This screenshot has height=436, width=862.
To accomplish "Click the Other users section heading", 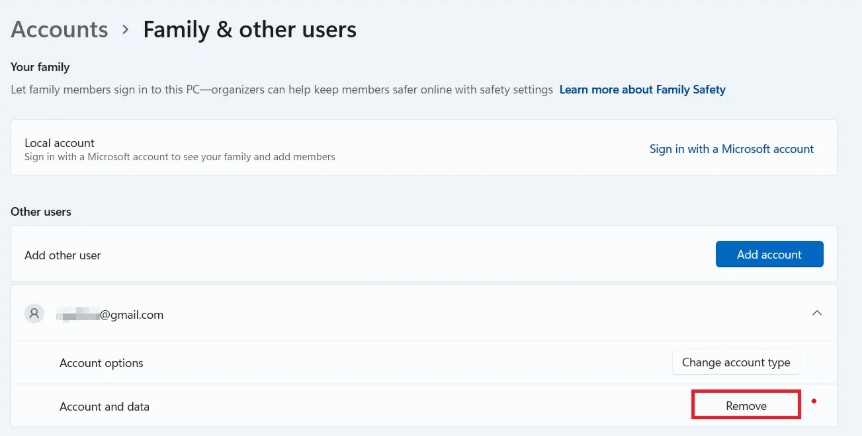I will pos(41,212).
